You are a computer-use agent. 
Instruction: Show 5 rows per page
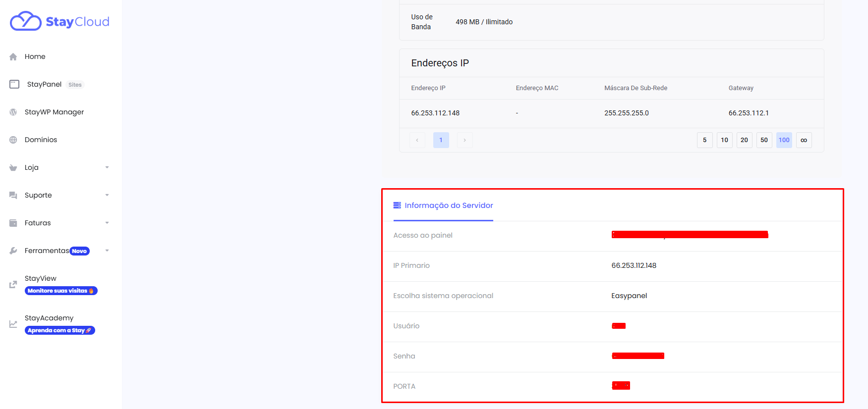(705, 140)
